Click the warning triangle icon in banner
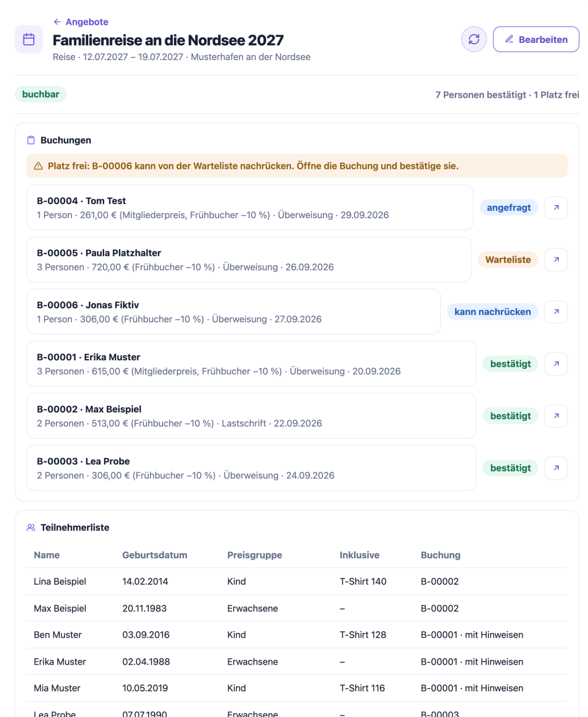588x717 pixels. pos(38,166)
